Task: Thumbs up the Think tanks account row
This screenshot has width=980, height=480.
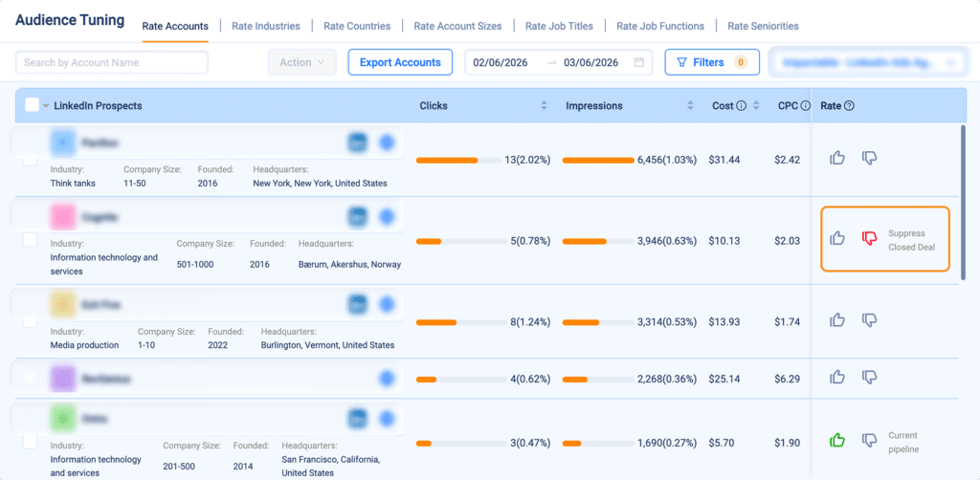Action: coord(836,158)
